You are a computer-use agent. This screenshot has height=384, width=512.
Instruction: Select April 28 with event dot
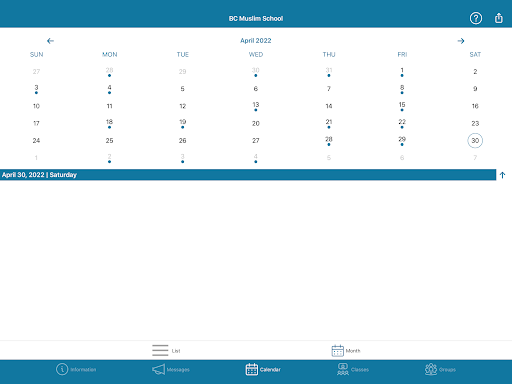click(329, 141)
